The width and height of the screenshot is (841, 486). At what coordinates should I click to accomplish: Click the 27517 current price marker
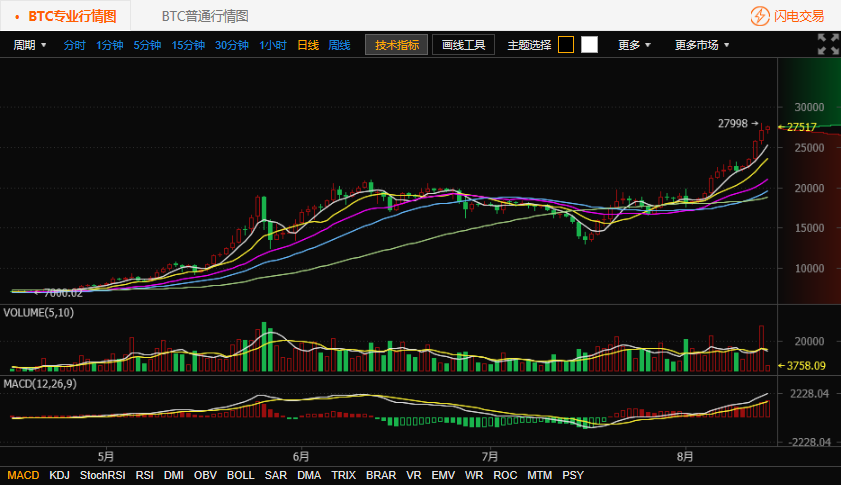[x=801, y=127]
